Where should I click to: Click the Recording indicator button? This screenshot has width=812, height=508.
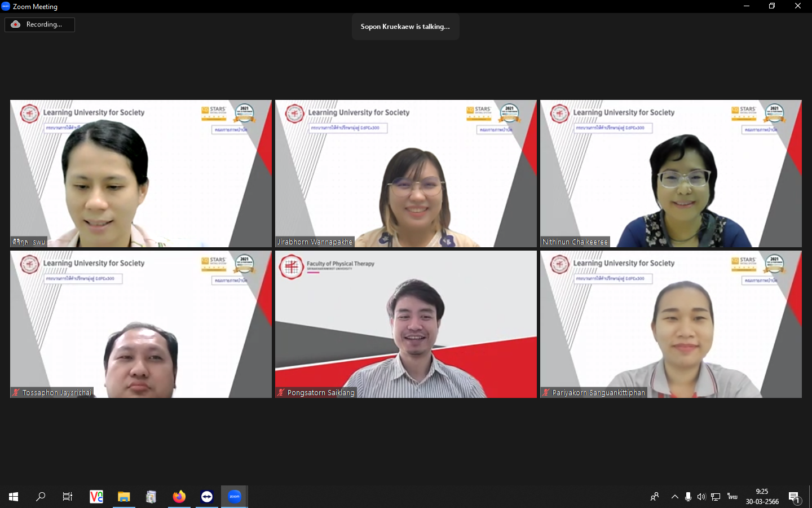click(39, 24)
